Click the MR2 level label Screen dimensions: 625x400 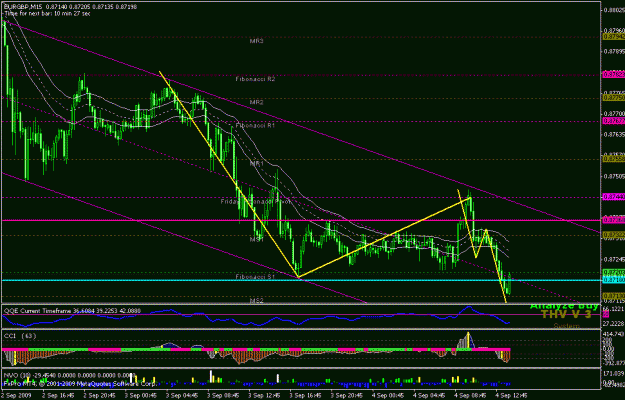[256, 102]
